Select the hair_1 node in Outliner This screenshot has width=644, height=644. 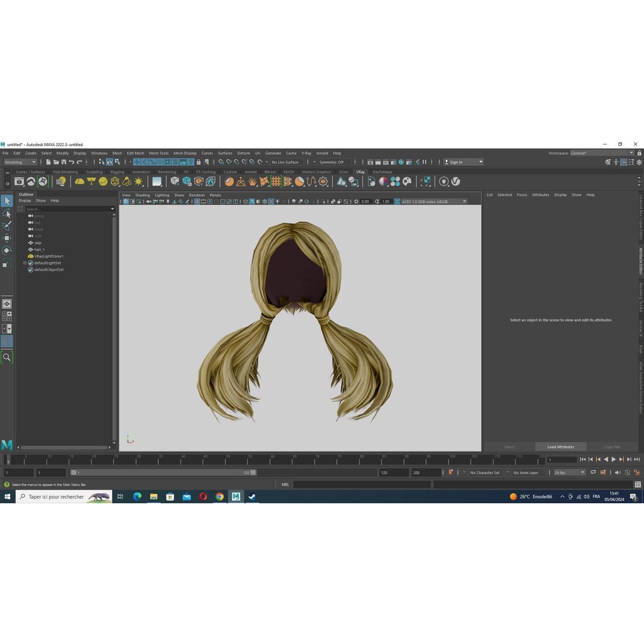tap(39, 249)
